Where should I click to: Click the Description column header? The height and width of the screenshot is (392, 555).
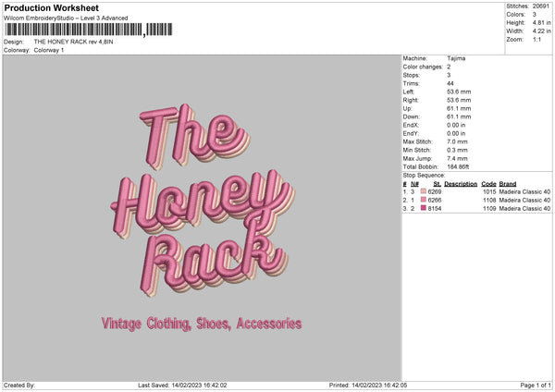[x=461, y=184]
